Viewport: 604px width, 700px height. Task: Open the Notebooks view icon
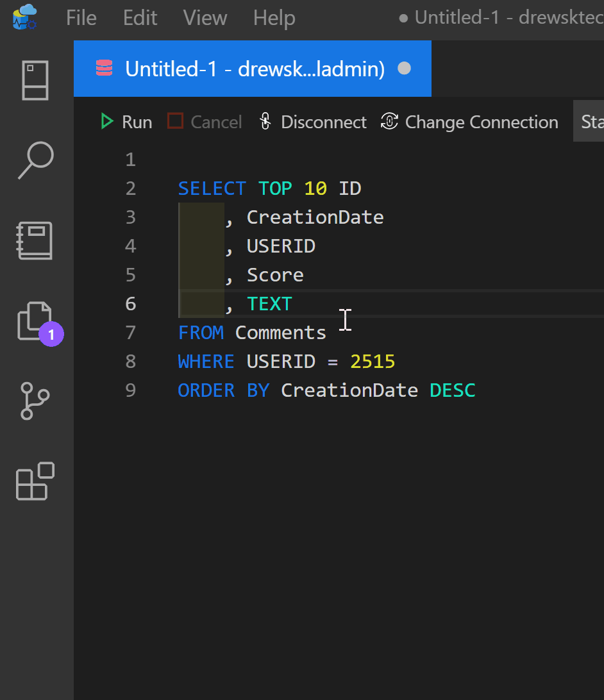35,241
